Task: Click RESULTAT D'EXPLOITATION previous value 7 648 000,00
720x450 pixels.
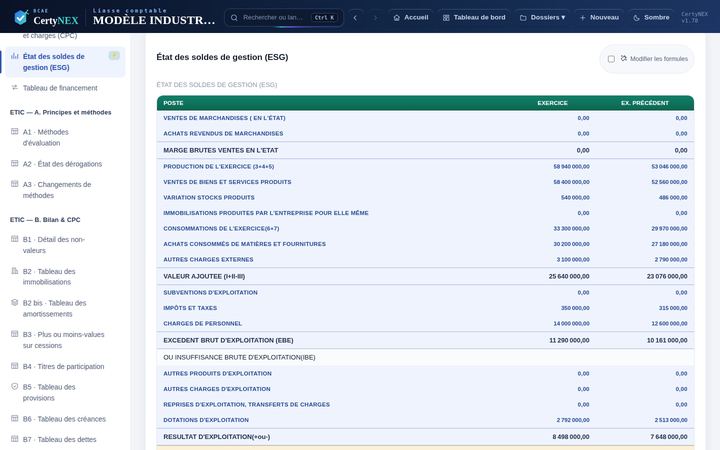Action: tap(669, 437)
